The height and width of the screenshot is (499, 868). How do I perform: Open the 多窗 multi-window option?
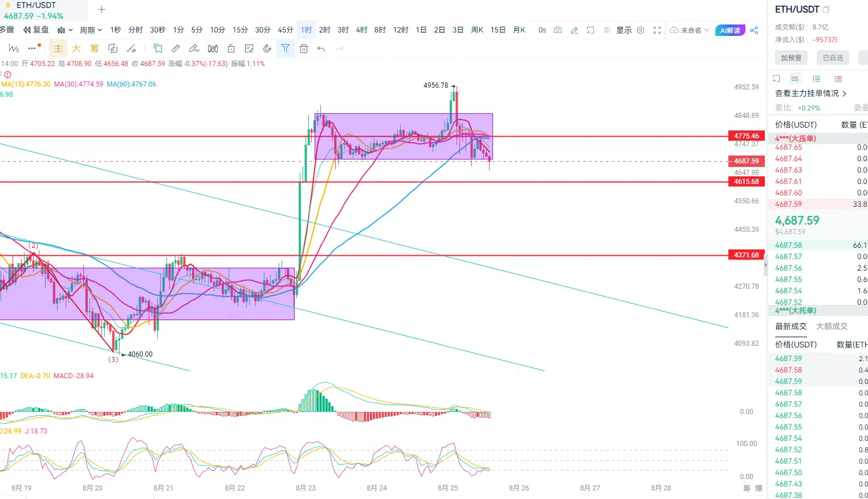7,30
